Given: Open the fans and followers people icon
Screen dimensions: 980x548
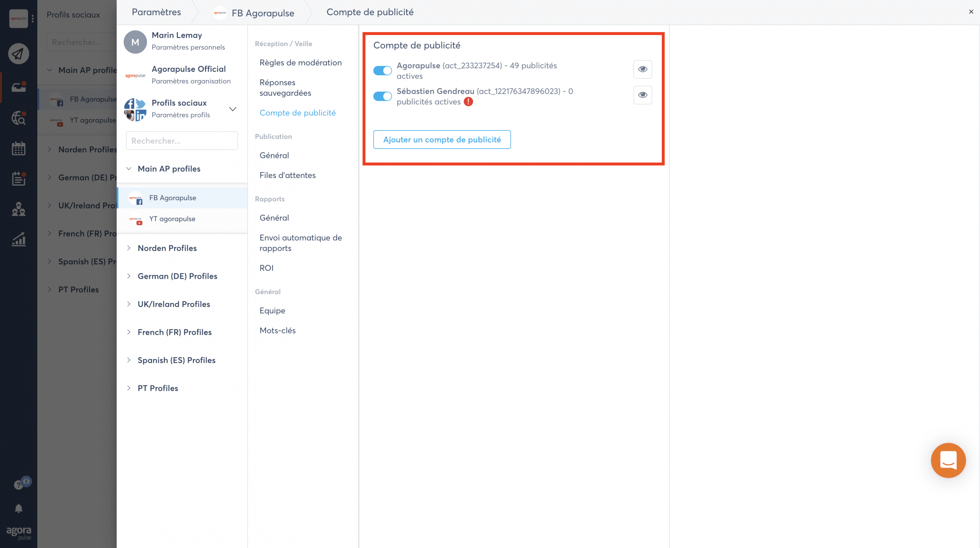Looking at the screenshot, I should point(18,209).
